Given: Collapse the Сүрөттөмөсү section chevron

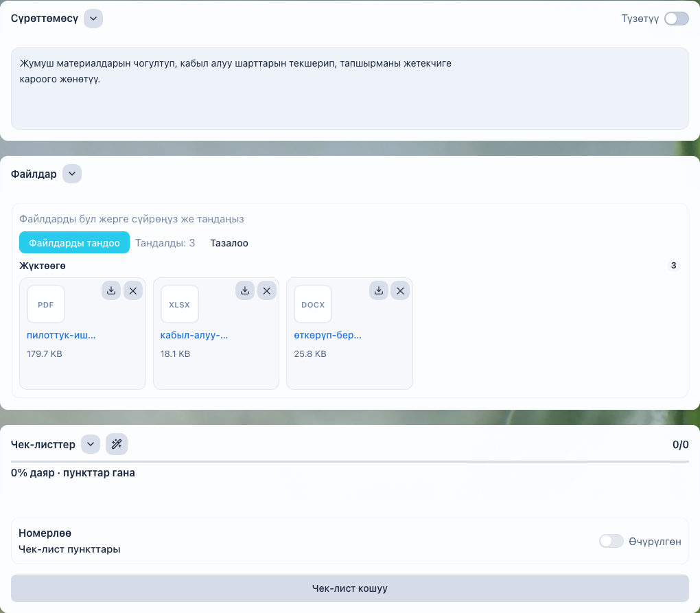Looking at the screenshot, I should [93, 19].
